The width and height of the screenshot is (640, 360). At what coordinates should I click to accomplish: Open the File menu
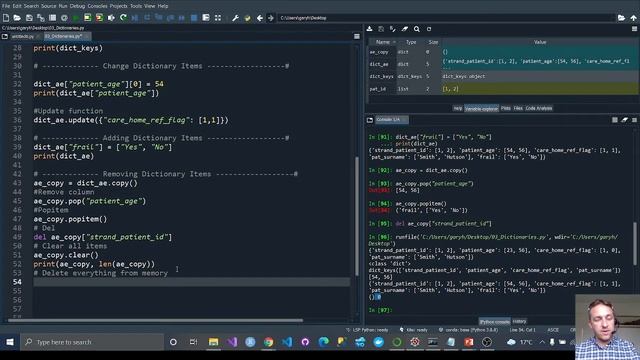(x=6, y=6)
